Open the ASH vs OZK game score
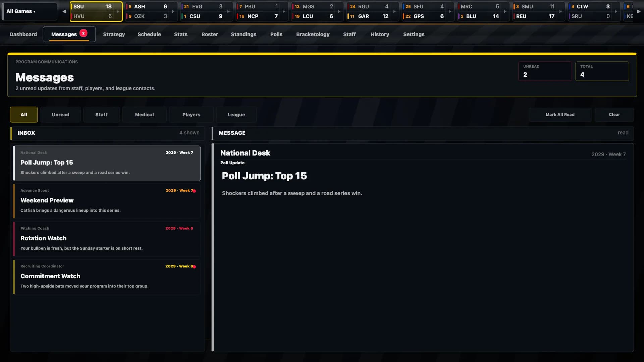Screen dimensions: 644x362 [x=151, y=11]
